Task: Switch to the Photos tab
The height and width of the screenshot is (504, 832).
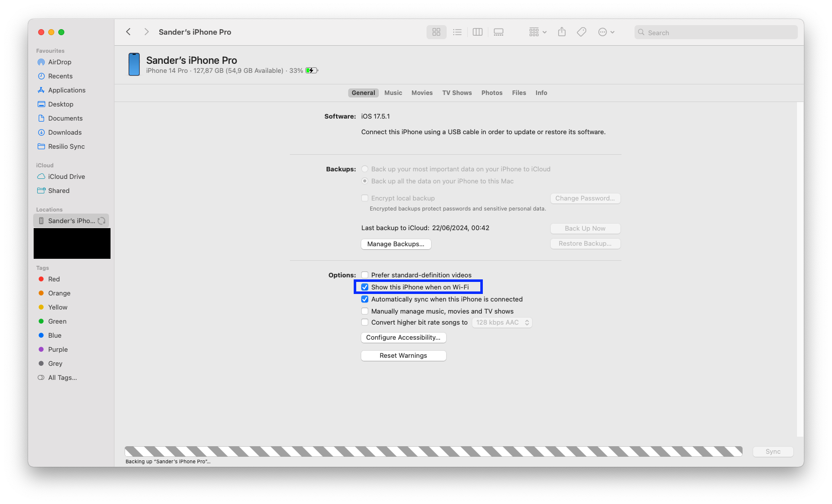Action: (492, 93)
